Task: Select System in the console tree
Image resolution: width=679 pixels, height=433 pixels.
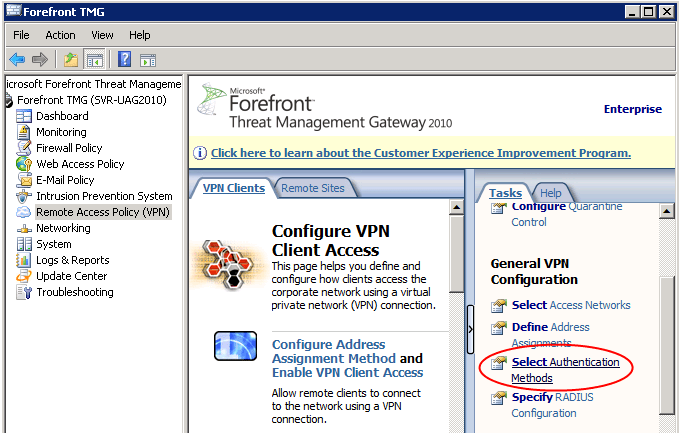Action: pyautogui.click(x=54, y=244)
